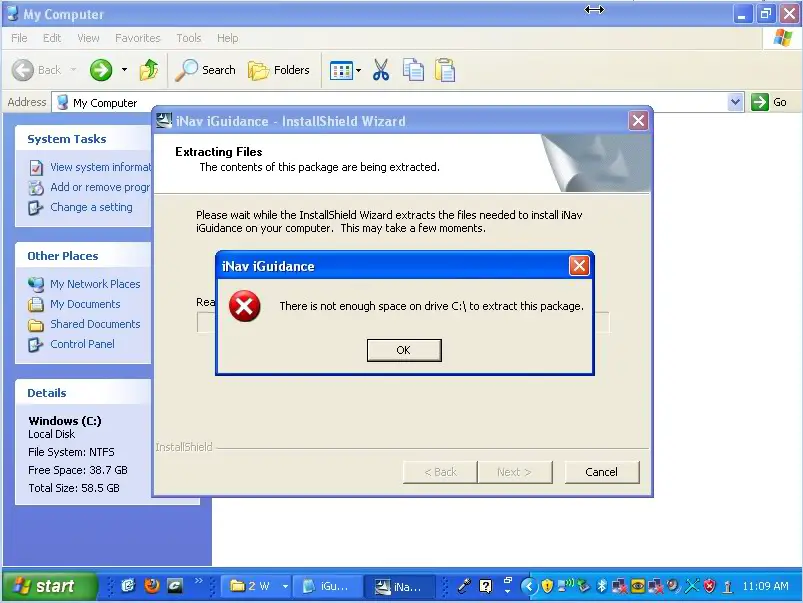The height and width of the screenshot is (603, 803).
Task: Click the 'Total Size: 58.5 GB' detail
Action: (x=74, y=488)
